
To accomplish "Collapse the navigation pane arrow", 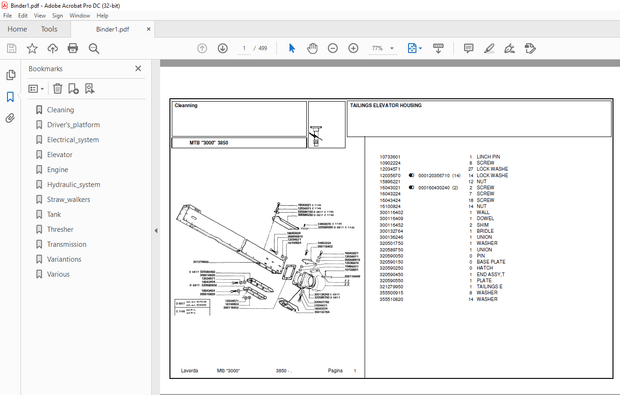I will point(156,231).
